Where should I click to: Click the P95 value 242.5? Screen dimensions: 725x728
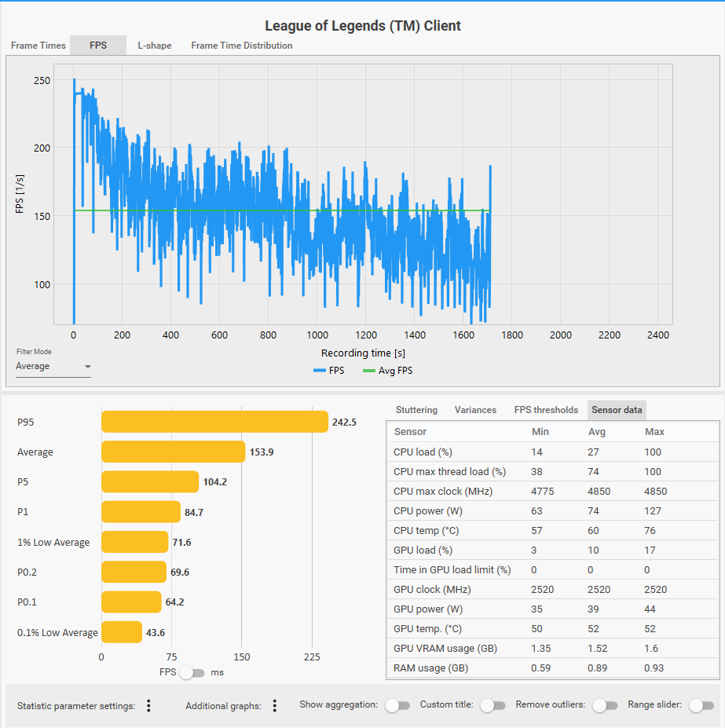344,422
